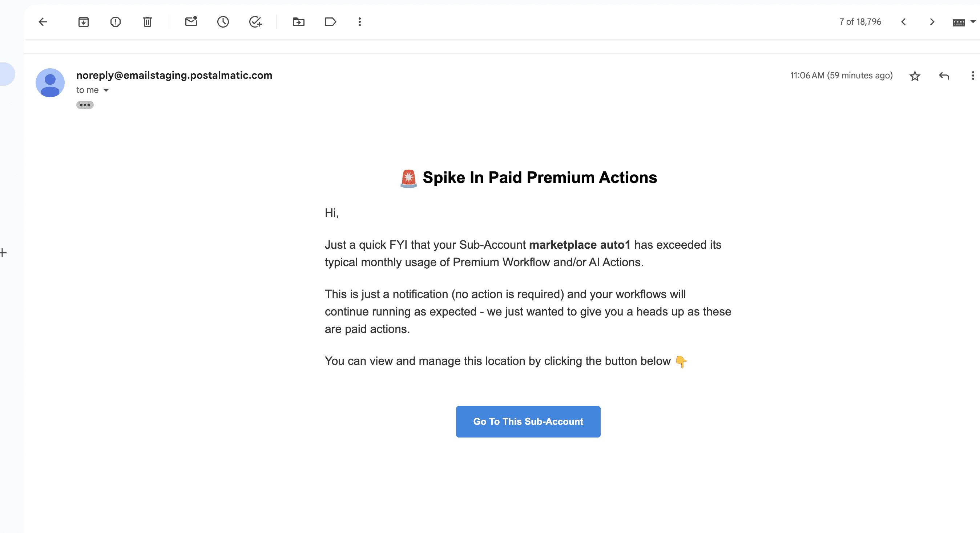Mark the message as unread
Viewport: 980px width, 533px height.
coord(191,22)
